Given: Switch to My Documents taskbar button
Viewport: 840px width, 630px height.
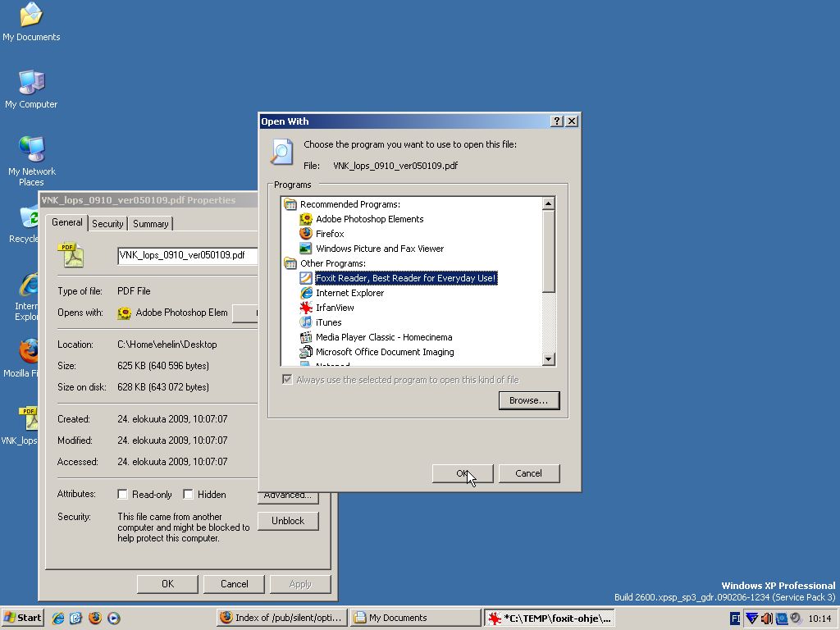Looking at the screenshot, I should coord(416,618).
